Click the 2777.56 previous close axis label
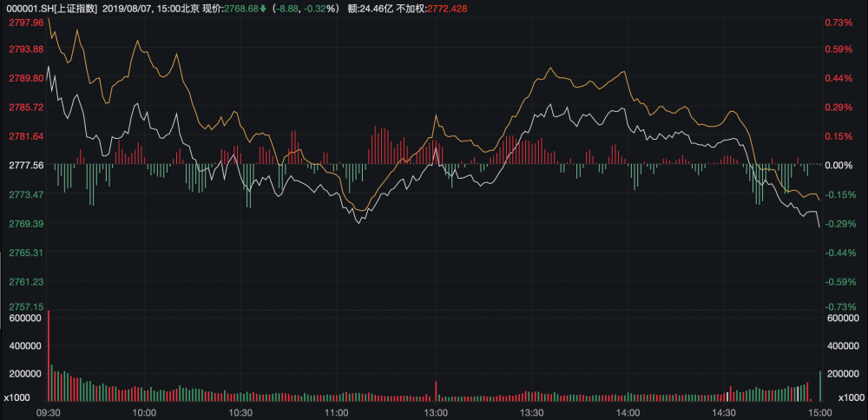868x420 pixels. [27, 165]
